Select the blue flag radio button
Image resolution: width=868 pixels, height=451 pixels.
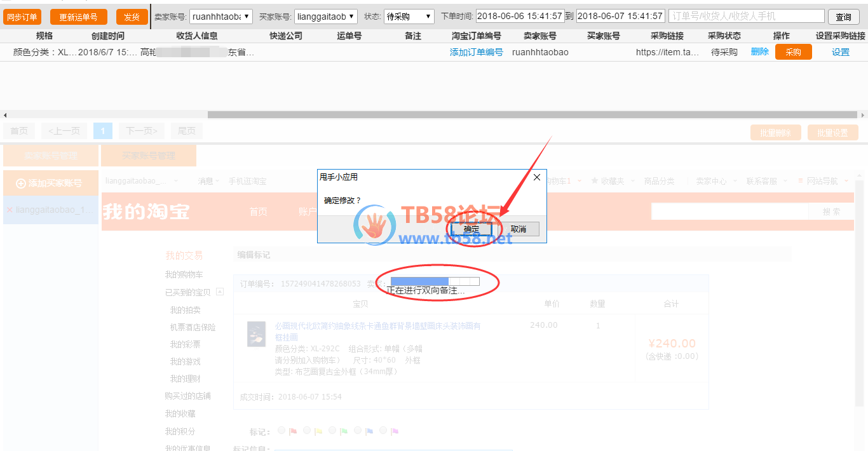(x=358, y=431)
